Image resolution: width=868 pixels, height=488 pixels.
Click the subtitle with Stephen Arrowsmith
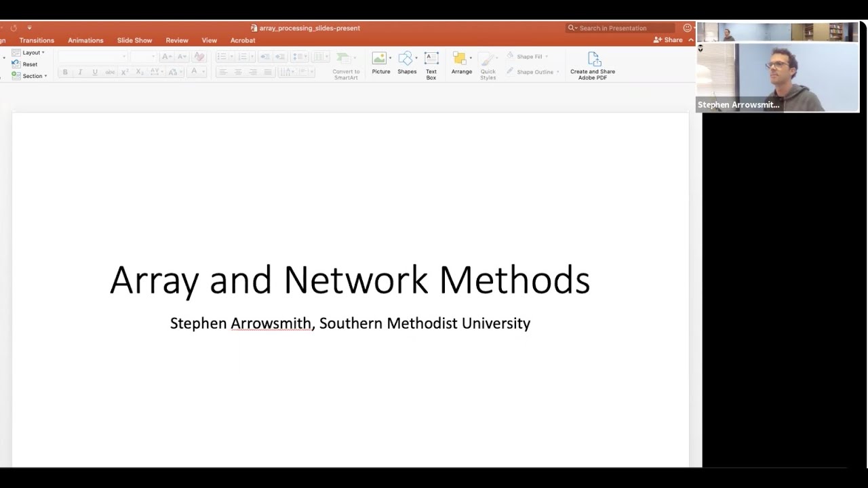coord(350,323)
